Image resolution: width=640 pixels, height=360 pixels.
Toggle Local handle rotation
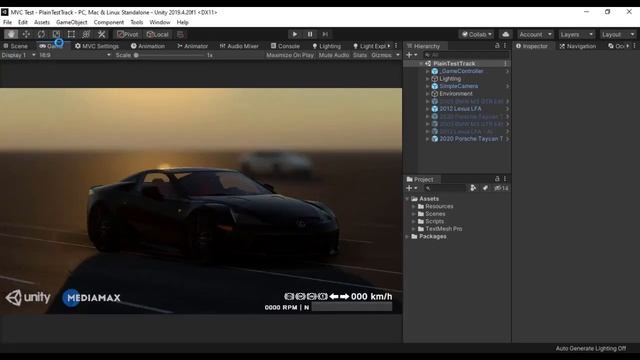click(158, 34)
